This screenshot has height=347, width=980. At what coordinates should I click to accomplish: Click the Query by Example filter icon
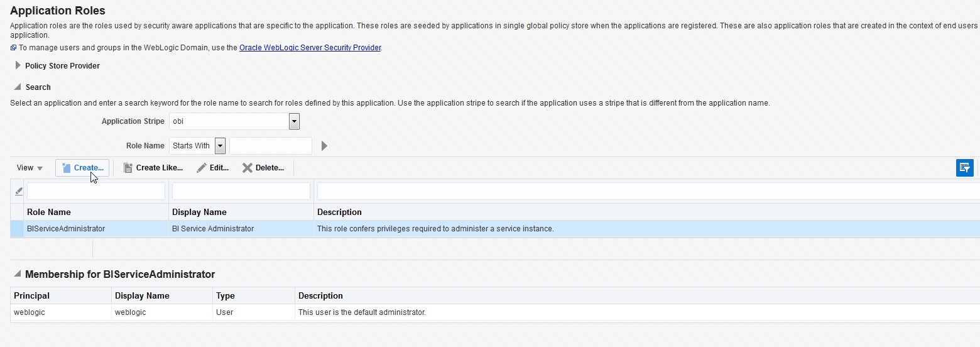coord(964,168)
